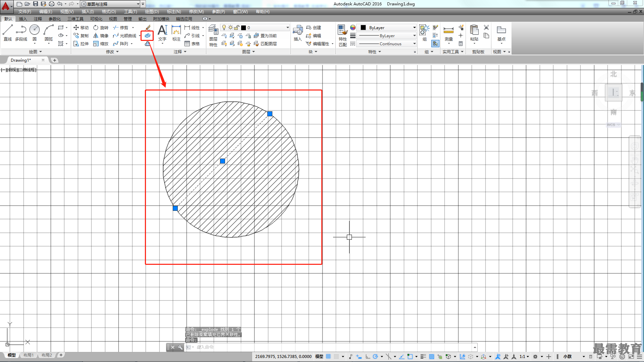Screen dimensions: 644x362
Task: Click the Mirror (镜像) tool
Action: click(x=101, y=36)
